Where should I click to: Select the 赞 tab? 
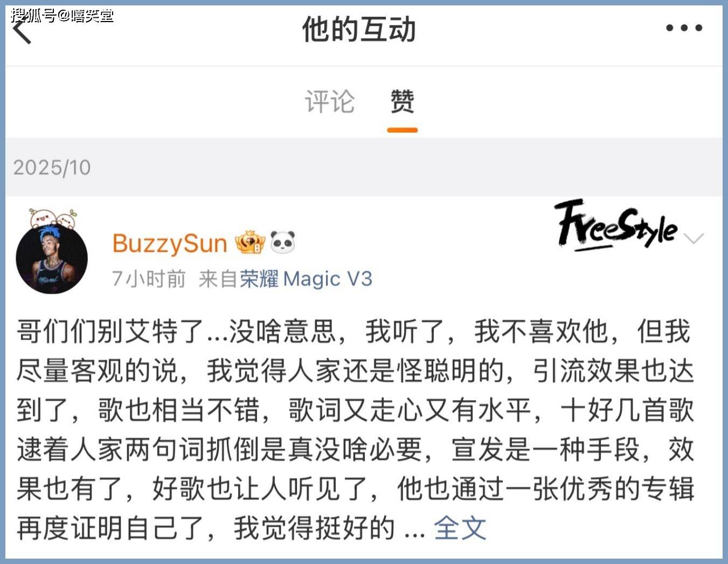pyautogui.click(x=403, y=101)
